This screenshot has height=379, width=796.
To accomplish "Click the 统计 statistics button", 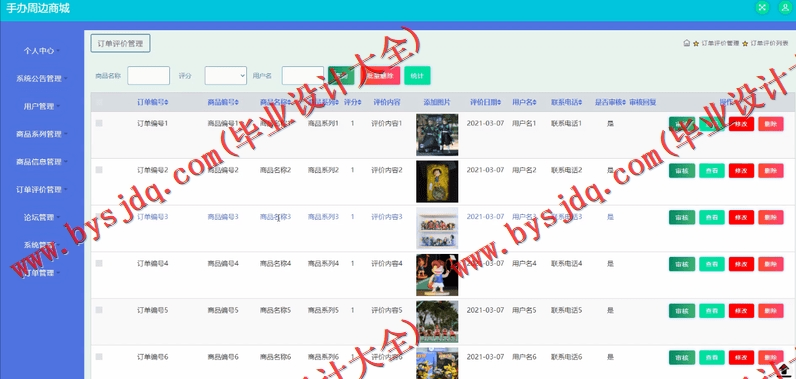I will tap(417, 76).
